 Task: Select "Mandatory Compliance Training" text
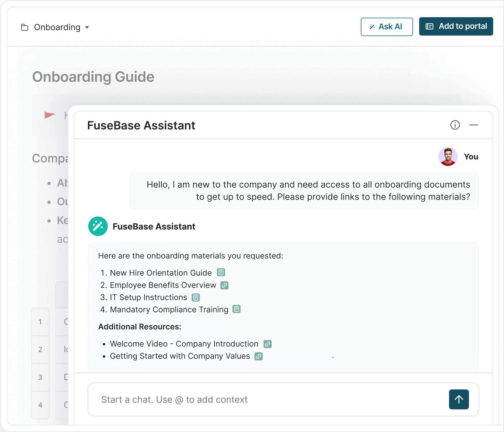click(169, 309)
